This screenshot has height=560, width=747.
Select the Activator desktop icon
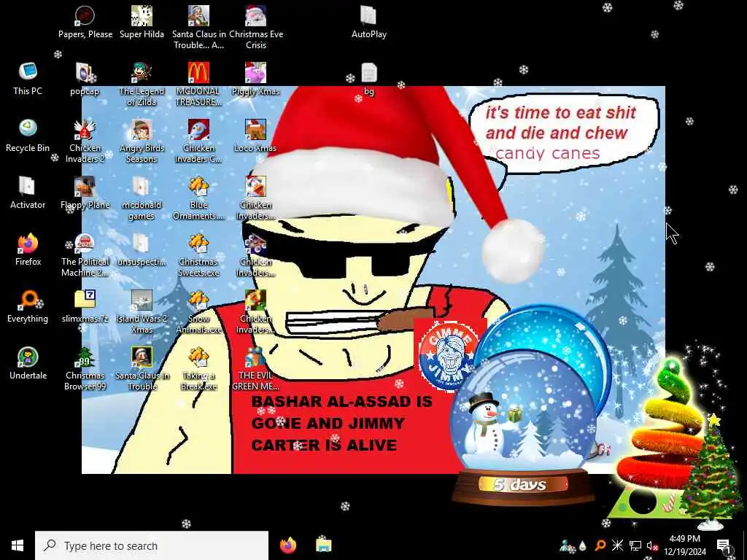[28, 192]
